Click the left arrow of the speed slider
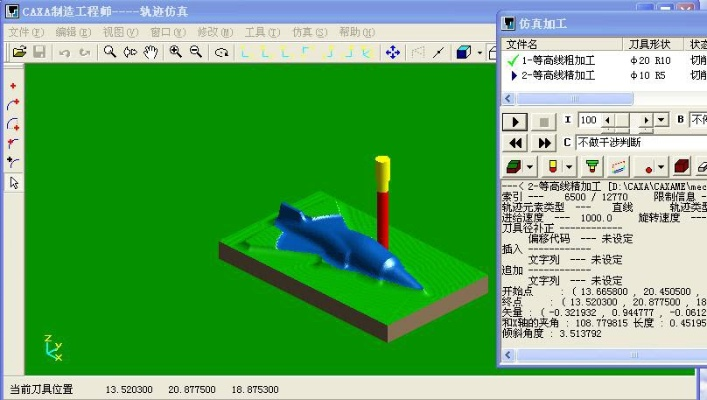Screen dimensions: 707x400 coord(608,120)
